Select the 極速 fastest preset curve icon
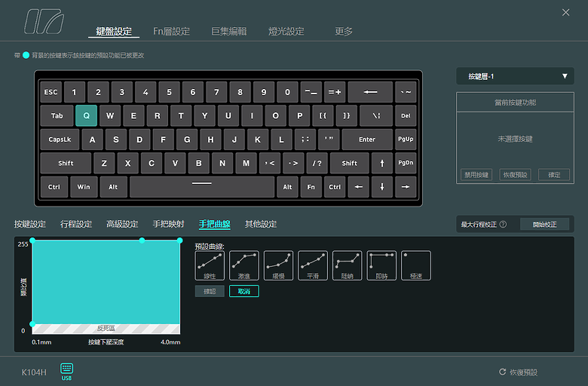The image size is (588, 386). click(416, 265)
